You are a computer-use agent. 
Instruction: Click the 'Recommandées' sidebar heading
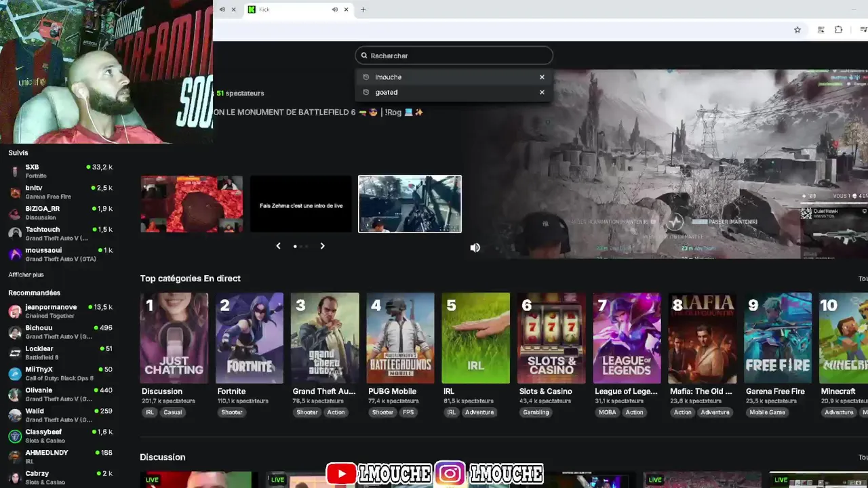click(x=34, y=293)
